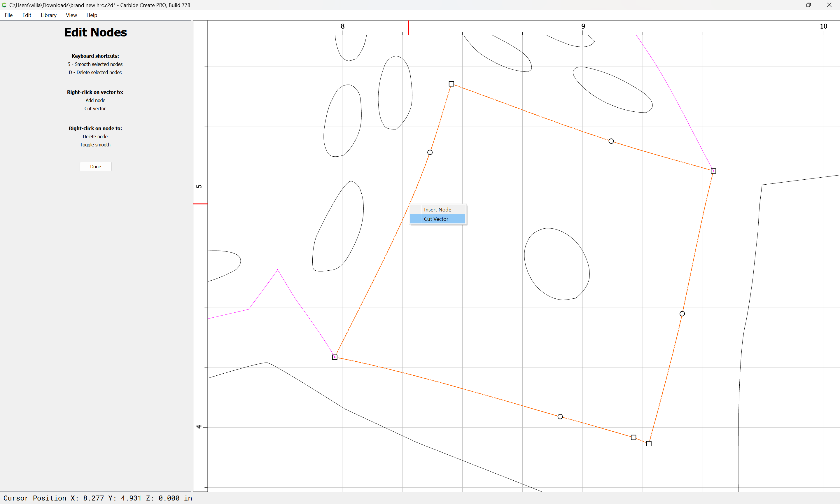The height and width of the screenshot is (504, 840).
Task: Restore down the Carbide Create window
Action: point(808,5)
